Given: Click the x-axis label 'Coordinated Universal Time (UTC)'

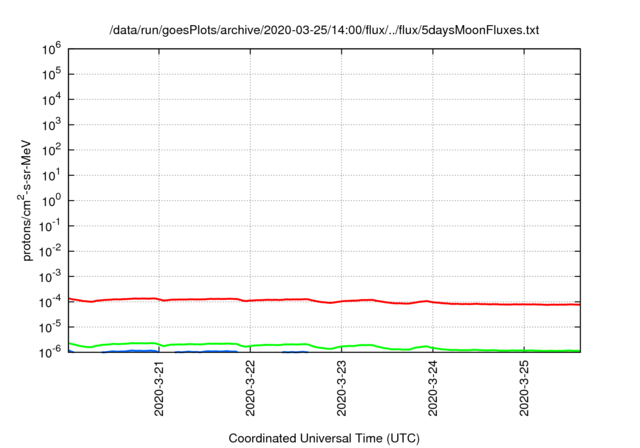Looking at the screenshot, I should (324, 438).
